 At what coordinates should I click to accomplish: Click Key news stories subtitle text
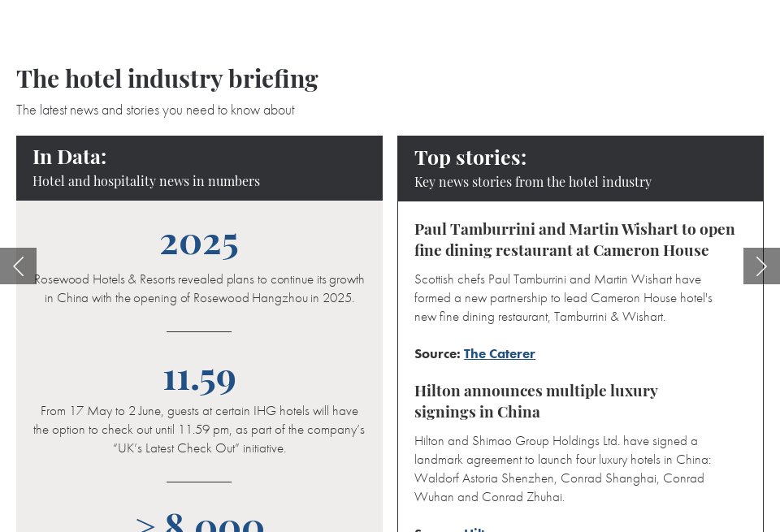[x=533, y=182]
